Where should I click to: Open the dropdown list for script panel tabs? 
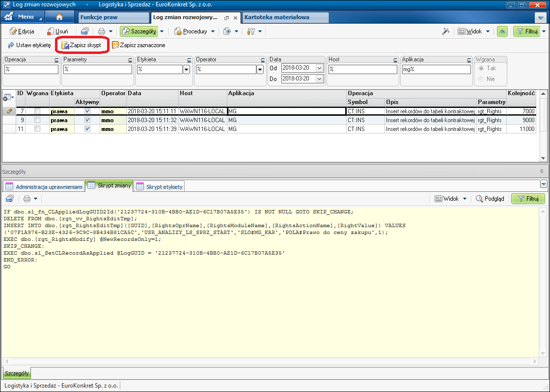point(543,184)
